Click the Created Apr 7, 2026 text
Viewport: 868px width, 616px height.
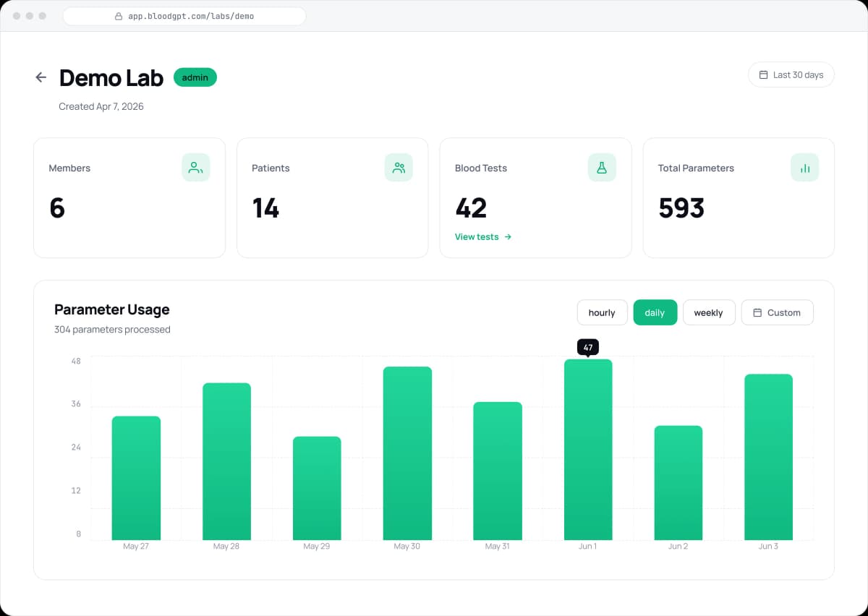(101, 106)
